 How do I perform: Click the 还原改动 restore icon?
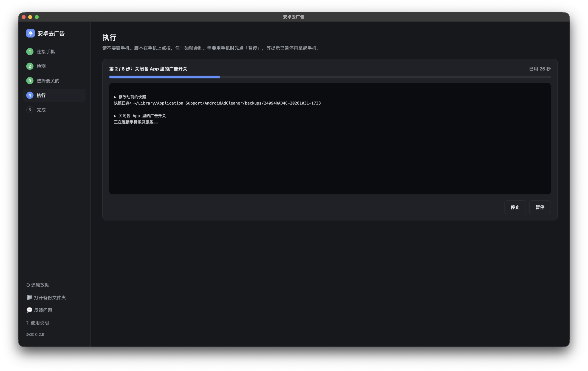tap(28, 285)
